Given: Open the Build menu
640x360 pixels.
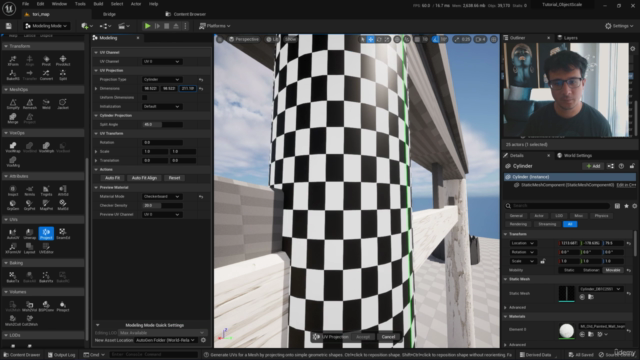Looking at the screenshot, I should point(98,4).
